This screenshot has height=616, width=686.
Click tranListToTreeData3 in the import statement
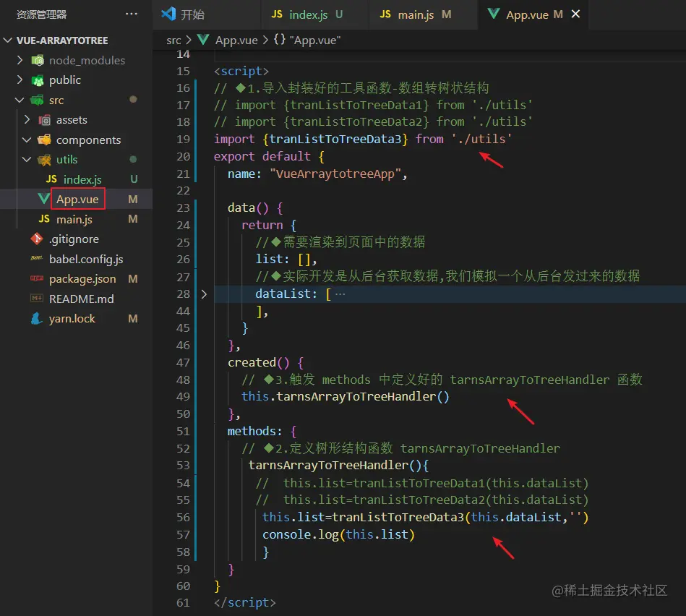coord(335,139)
